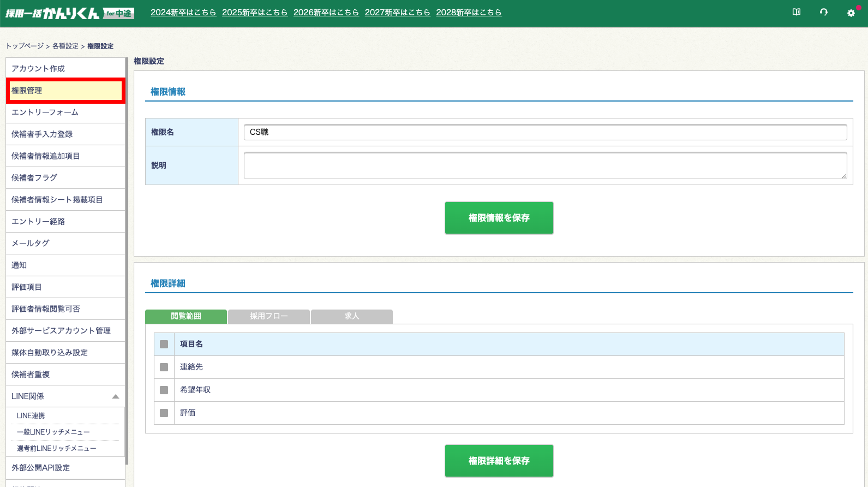Screen dimensions: 868x487
Task: Click into the 説明 text area
Action: tap(545, 165)
